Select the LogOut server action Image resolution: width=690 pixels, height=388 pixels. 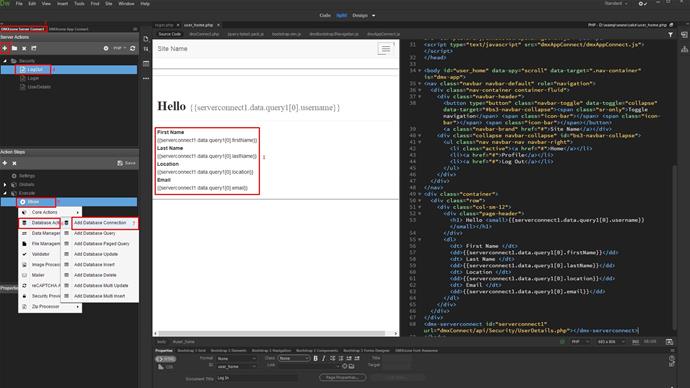tap(35, 70)
